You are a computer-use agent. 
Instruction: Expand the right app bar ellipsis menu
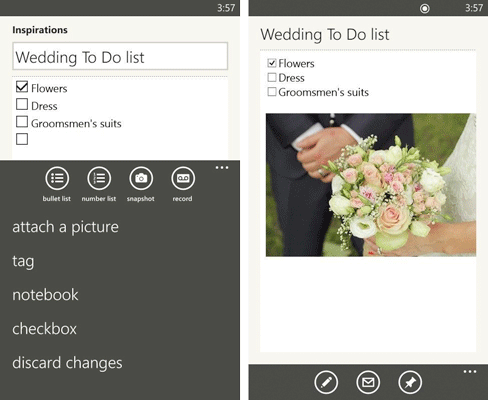tap(470, 372)
